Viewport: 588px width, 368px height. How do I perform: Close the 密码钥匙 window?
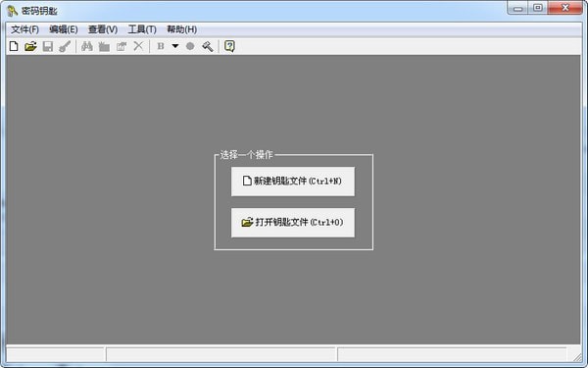point(565,8)
